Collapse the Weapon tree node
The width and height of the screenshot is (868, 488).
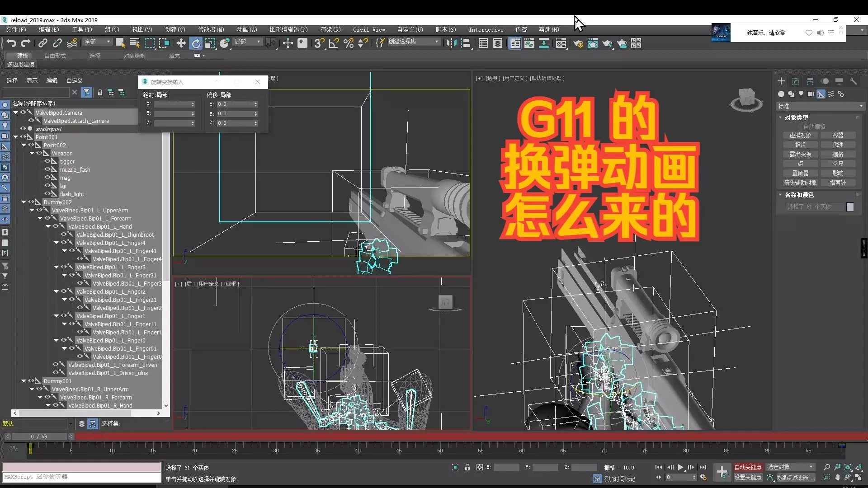coord(32,153)
